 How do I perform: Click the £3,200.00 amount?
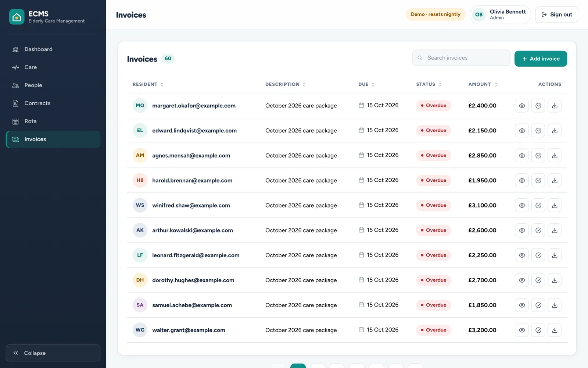coord(482,330)
